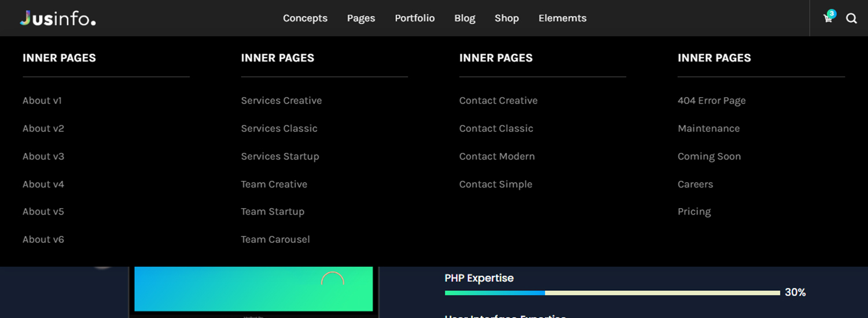The height and width of the screenshot is (318, 868).
Task: Select Blog in navigation bar
Action: 465,19
